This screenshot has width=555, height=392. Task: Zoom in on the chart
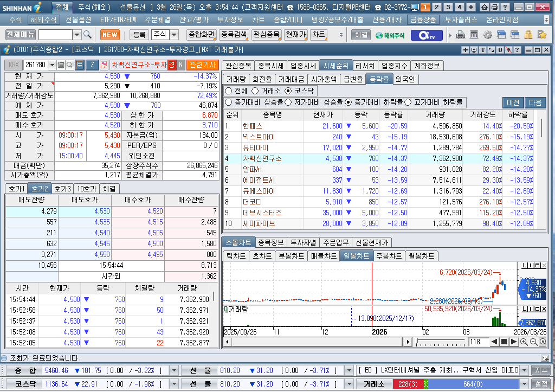524,342
